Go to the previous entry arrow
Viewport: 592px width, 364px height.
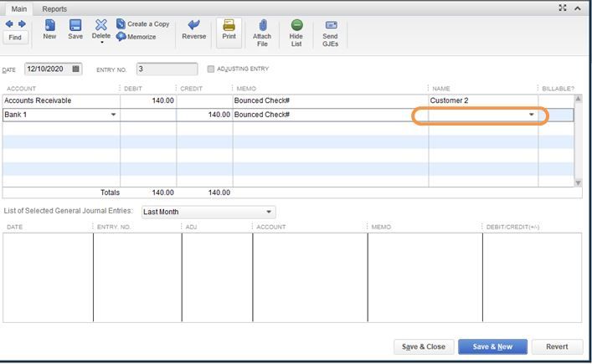[9, 24]
